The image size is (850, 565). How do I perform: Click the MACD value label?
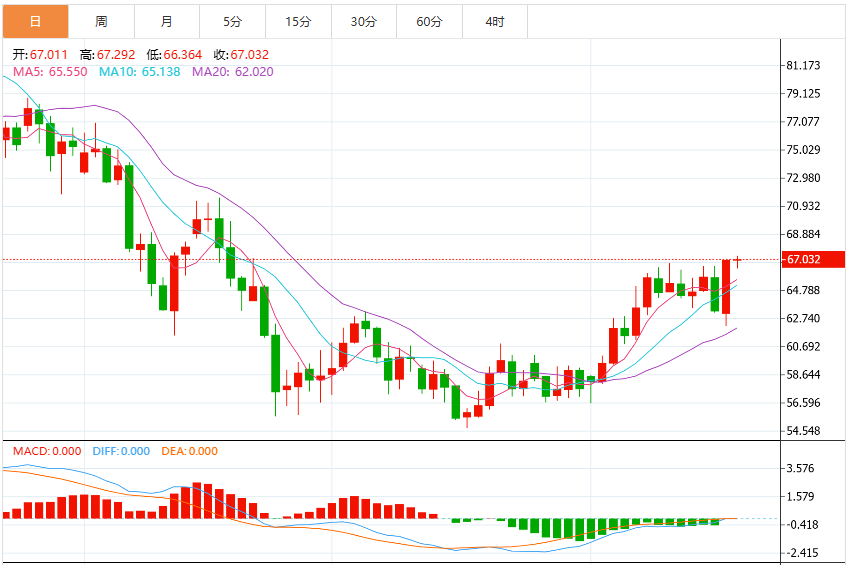click(47, 451)
